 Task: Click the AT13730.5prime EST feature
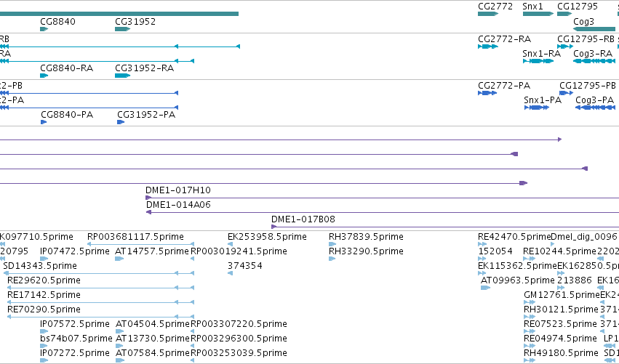click(119, 347)
